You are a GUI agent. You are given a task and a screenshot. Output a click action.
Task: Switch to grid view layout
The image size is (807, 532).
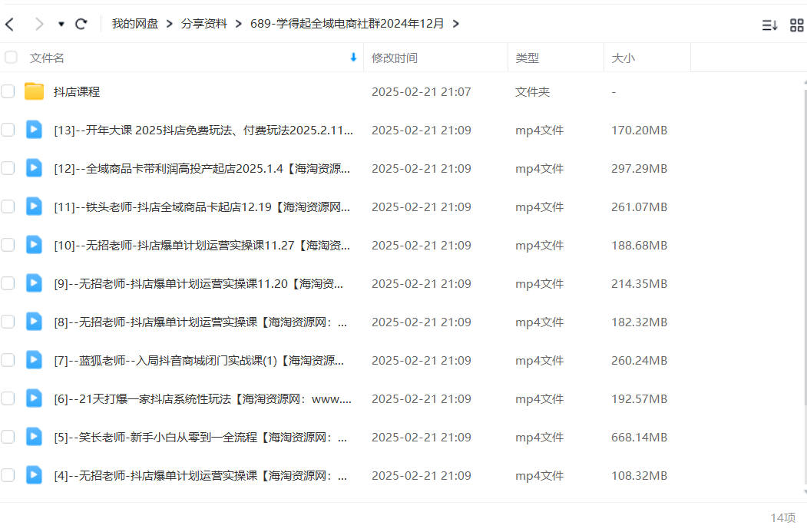pos(797,25)
